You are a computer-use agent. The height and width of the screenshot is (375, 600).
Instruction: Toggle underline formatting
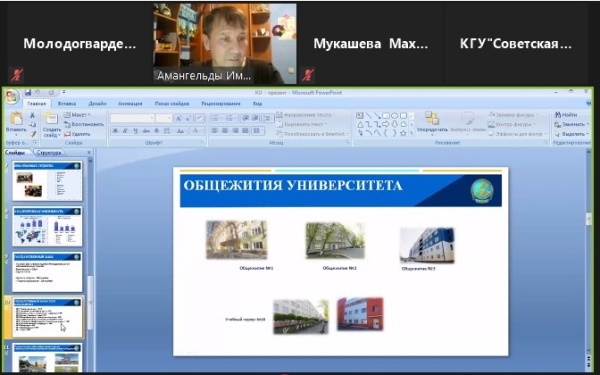(135, 131)
